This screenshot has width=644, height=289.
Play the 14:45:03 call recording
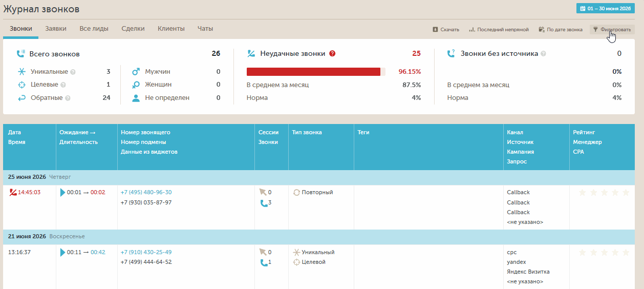point(63,193)
